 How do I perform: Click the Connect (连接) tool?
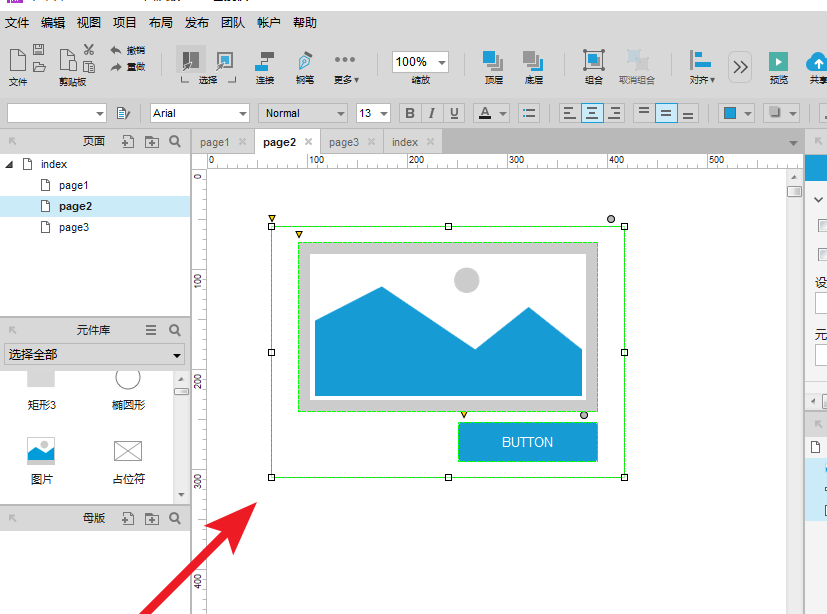265,65
